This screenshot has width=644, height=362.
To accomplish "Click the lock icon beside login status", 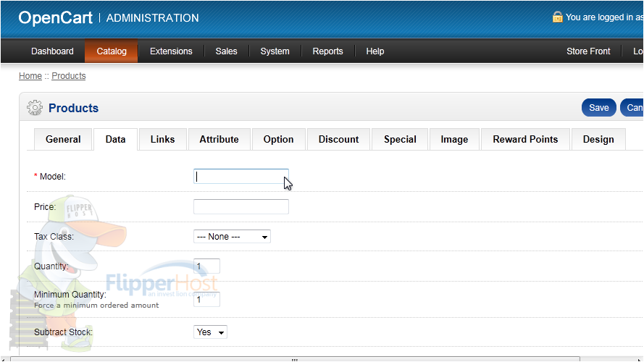I will [557, 17].
